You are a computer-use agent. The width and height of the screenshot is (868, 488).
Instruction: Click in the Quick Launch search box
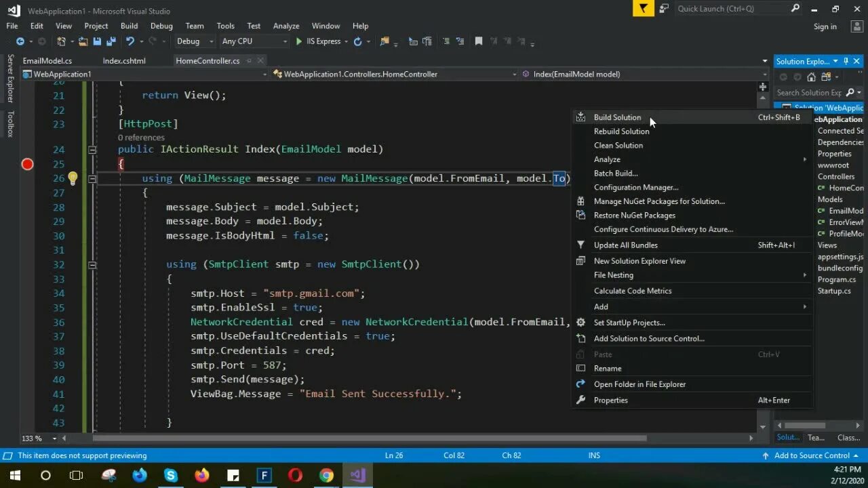[732, 9]
